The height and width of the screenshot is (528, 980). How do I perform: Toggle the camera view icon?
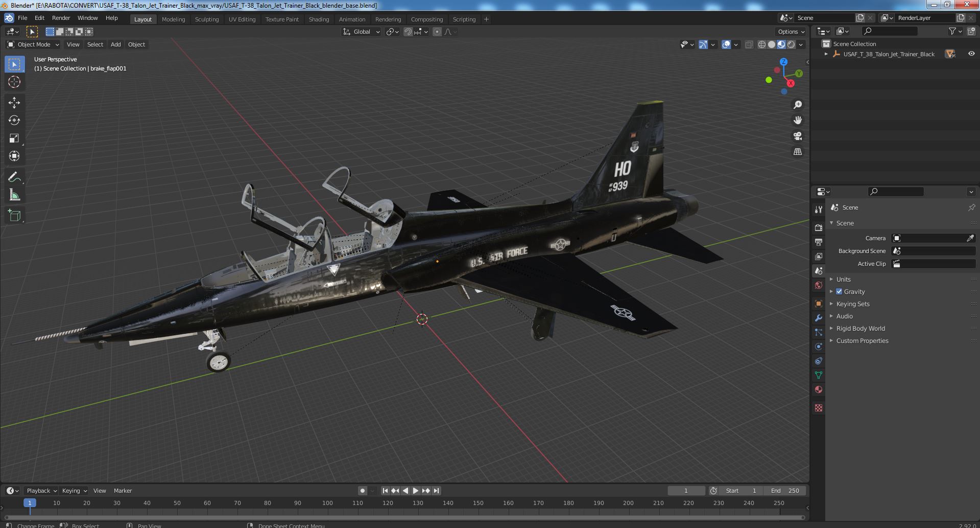(797, 136)
